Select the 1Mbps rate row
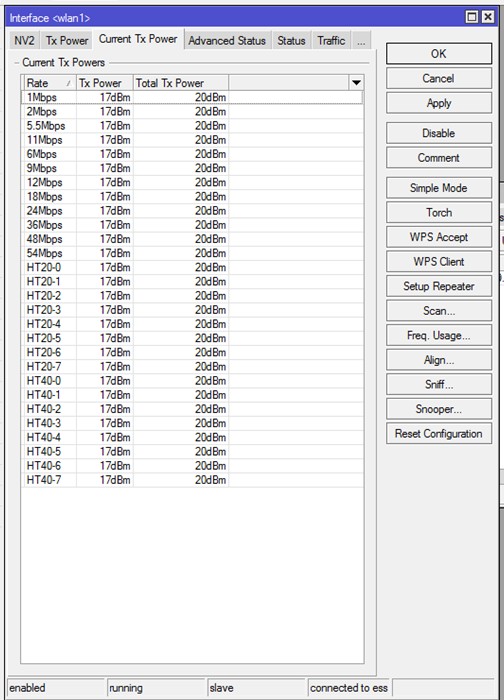This screenshot has width=504, height=700. (x=192, y=97)
